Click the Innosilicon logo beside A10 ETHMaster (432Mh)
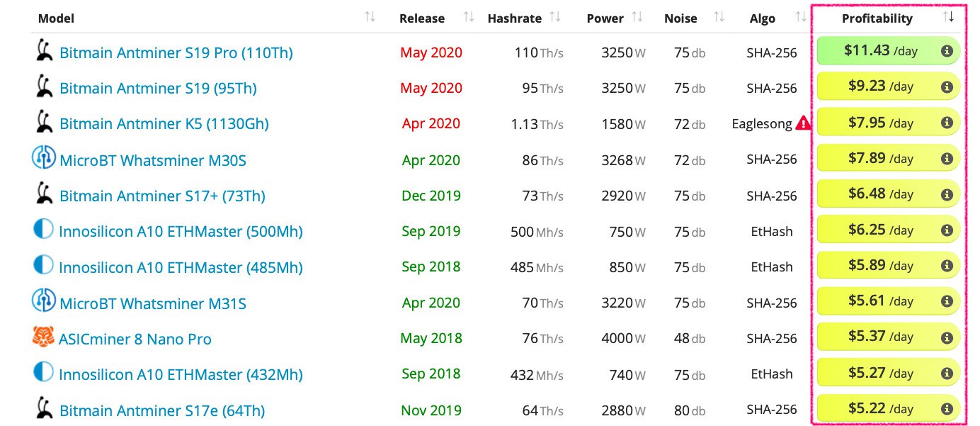The image size is (980, 426). pos(44,372)
